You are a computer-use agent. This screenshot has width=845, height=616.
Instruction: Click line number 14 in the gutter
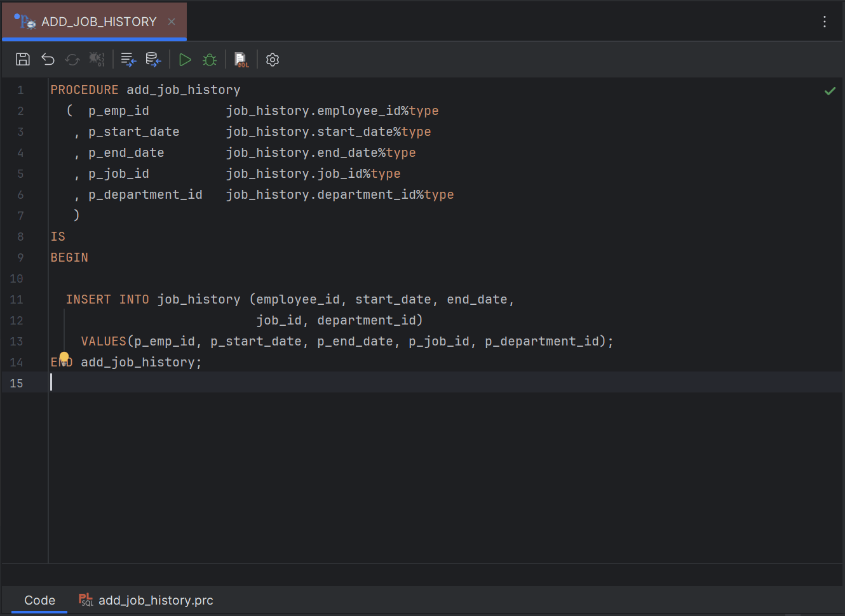[17, 362]
